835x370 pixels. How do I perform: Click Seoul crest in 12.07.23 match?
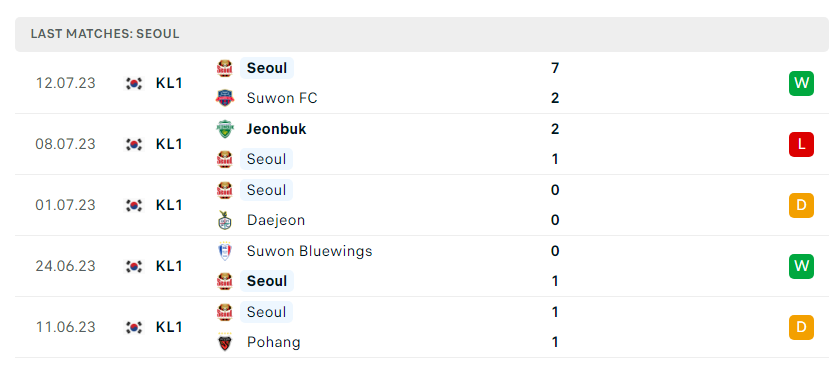click(x=225, y=69)
